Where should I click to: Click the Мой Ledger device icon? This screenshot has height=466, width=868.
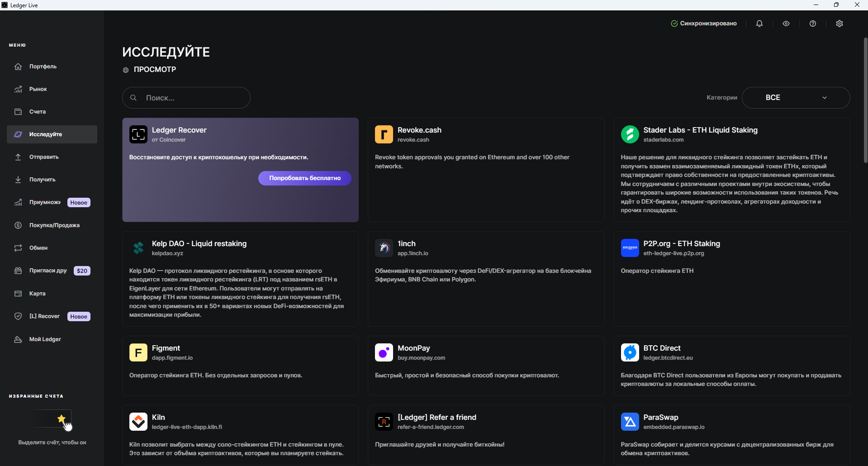pyautogui.click(x=18, y=339)
